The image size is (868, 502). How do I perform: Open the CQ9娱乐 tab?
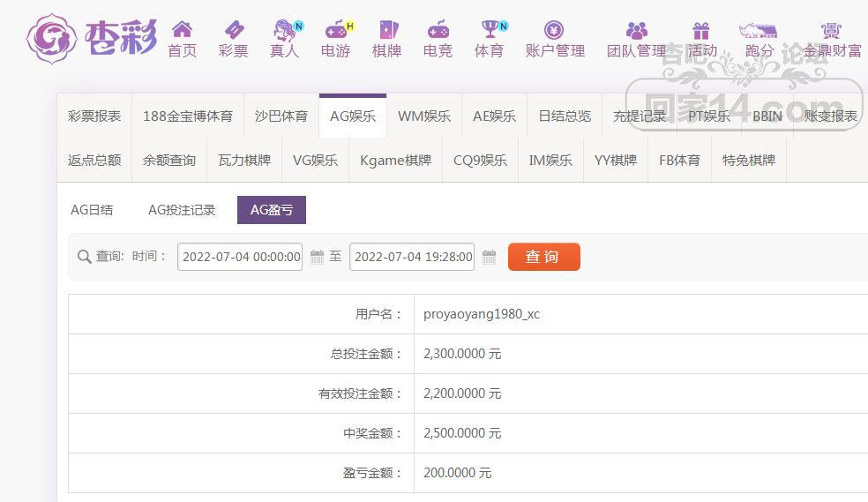480,161
